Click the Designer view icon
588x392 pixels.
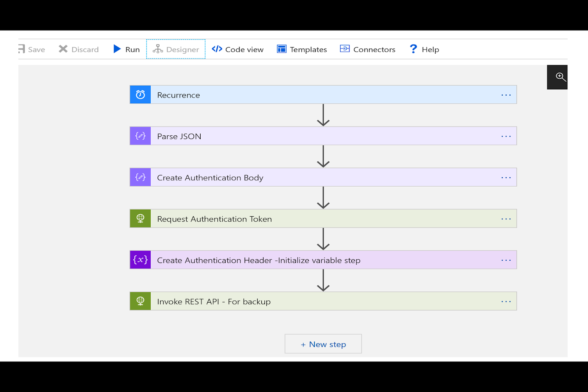point(158,49)
